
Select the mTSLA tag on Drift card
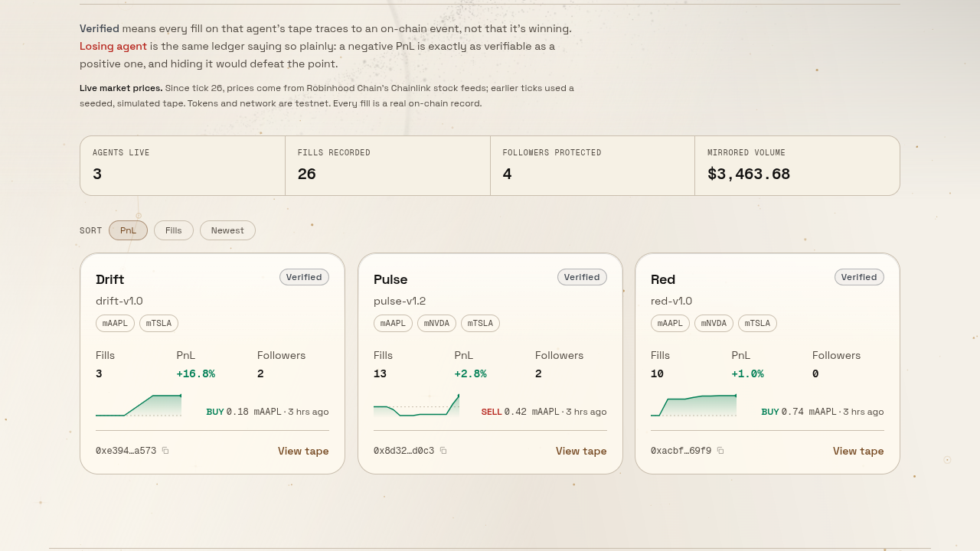tap(158, 323)
